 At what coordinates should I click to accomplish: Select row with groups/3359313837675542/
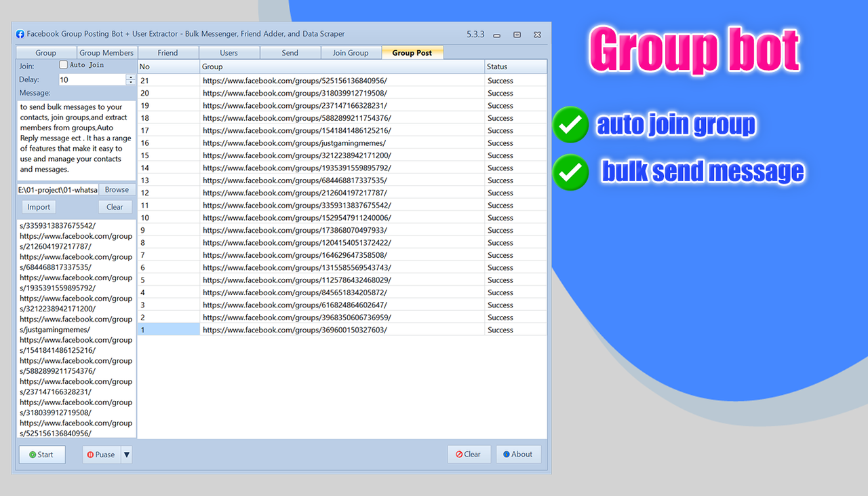pos(342,205)
